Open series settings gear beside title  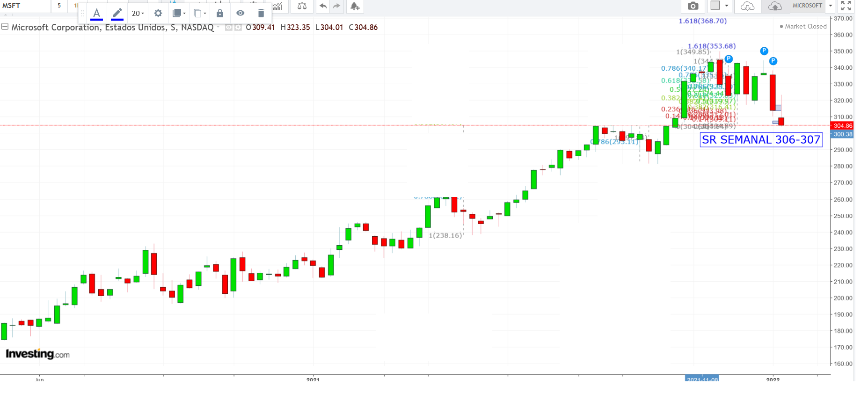coord(238,28)
